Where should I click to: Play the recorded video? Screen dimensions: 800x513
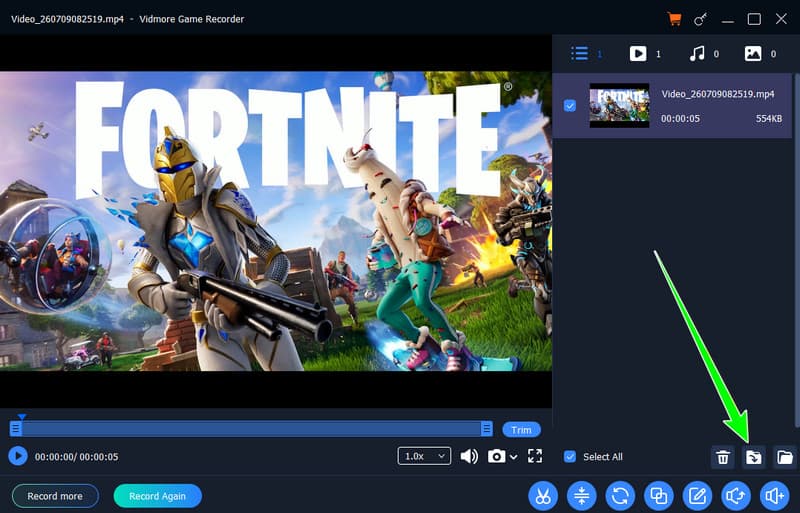18,456
